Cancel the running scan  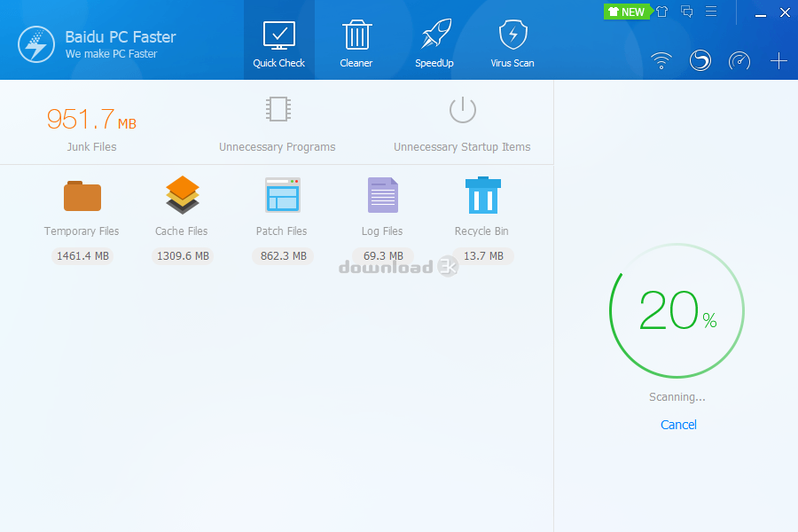pyautogui.click(x=678, y=425)
